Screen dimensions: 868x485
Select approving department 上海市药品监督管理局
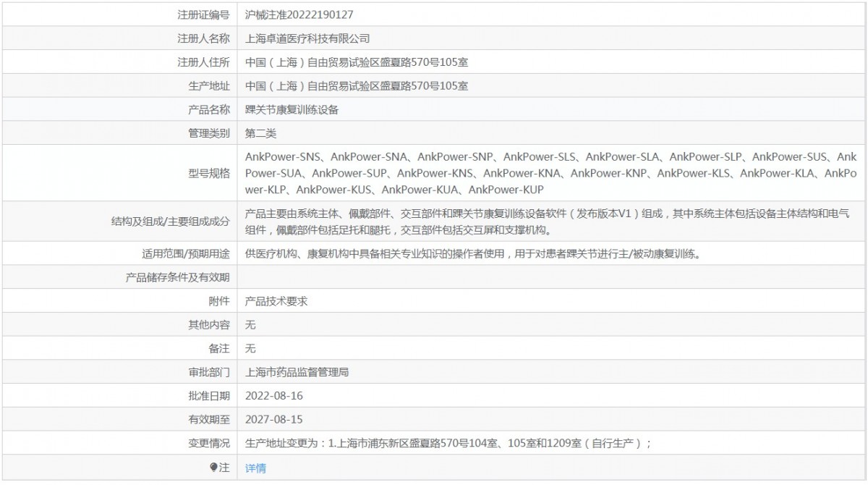coord(297,373)
